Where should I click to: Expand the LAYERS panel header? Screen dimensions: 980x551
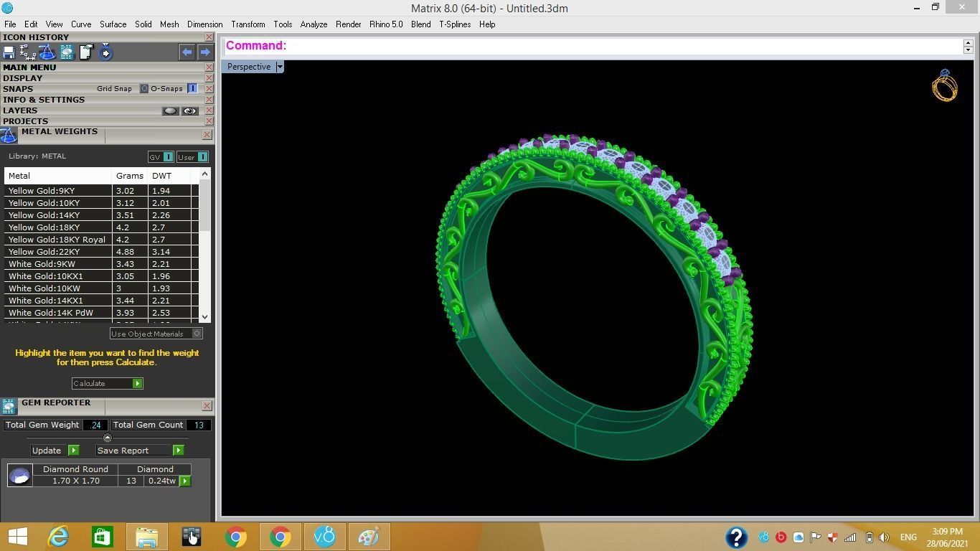(20, 110)
